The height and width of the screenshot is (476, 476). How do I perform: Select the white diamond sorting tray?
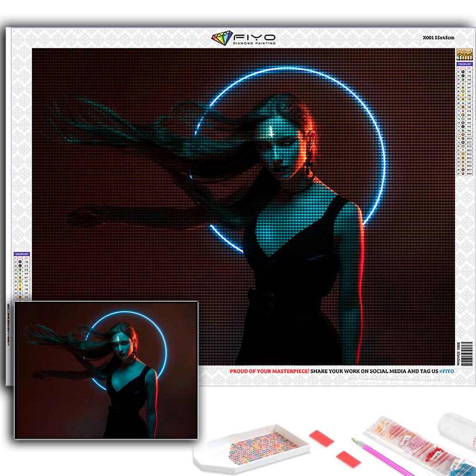[x=251, y=448]
